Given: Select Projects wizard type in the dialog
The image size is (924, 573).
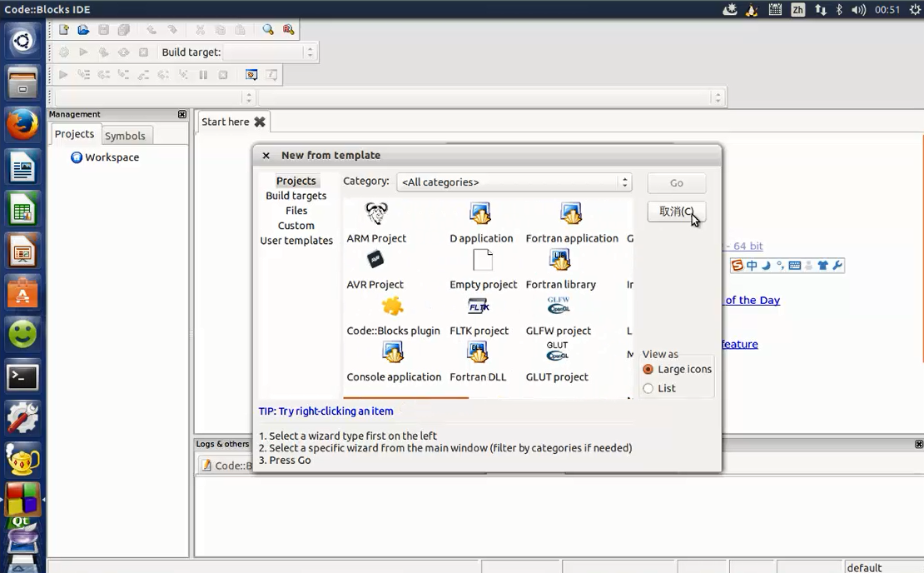Looking at the screenshot, I should 296,181.
